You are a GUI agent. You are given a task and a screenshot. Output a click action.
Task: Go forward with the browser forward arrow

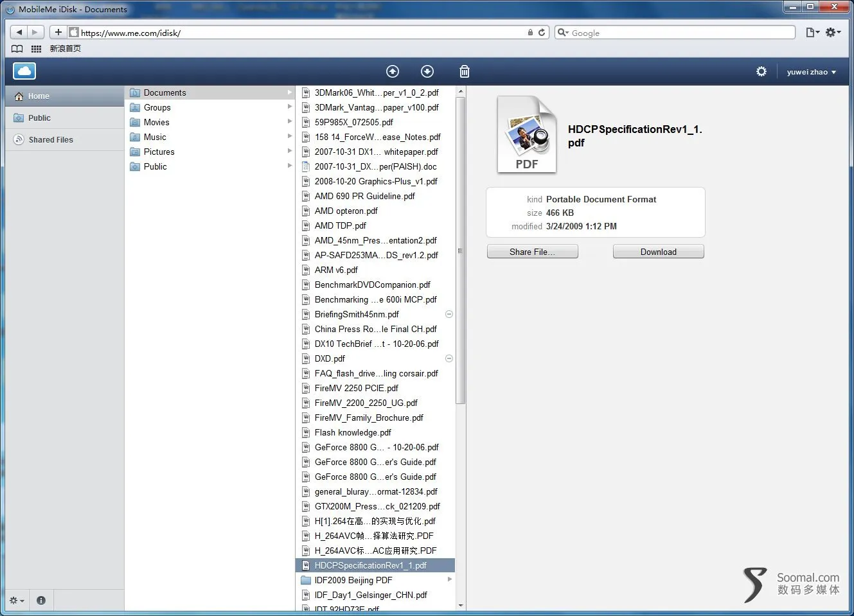pyautogui.click(x=35, y=32)
